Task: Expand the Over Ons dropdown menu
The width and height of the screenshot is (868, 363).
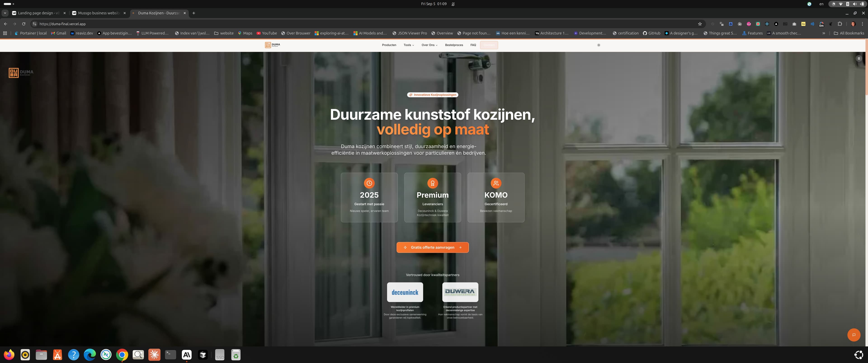Action: [x=429, y=45]
